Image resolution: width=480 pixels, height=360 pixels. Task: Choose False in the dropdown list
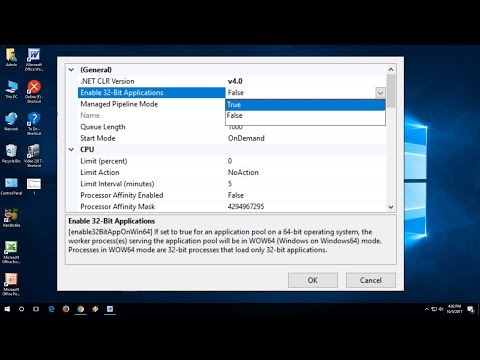click(x=305, y=116)
